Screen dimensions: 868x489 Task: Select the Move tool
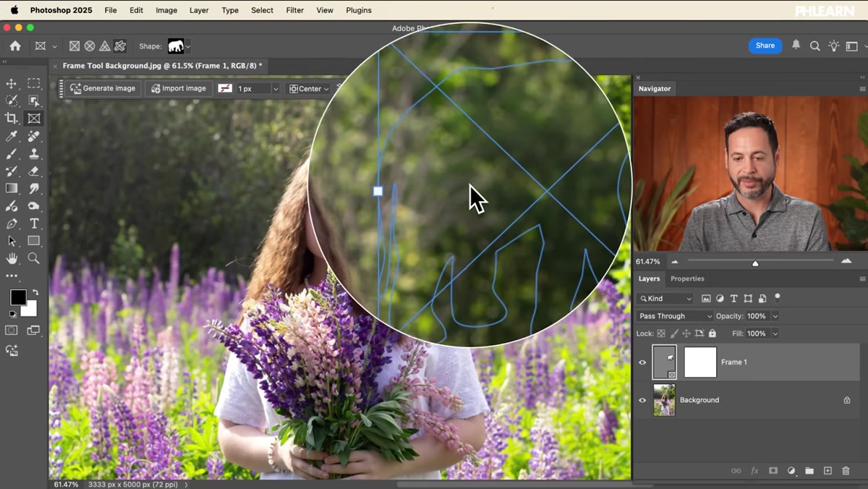pyautogui.click(x=12, y=83)
